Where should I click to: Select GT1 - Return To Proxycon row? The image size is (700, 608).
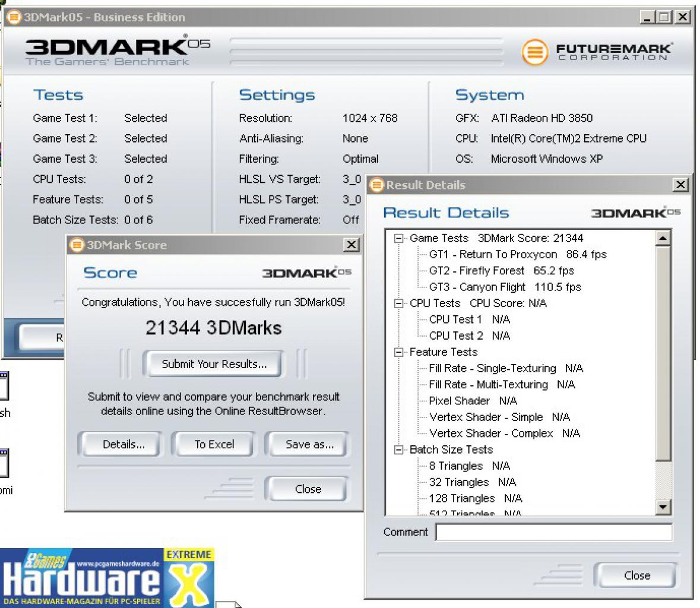[517, 255]
